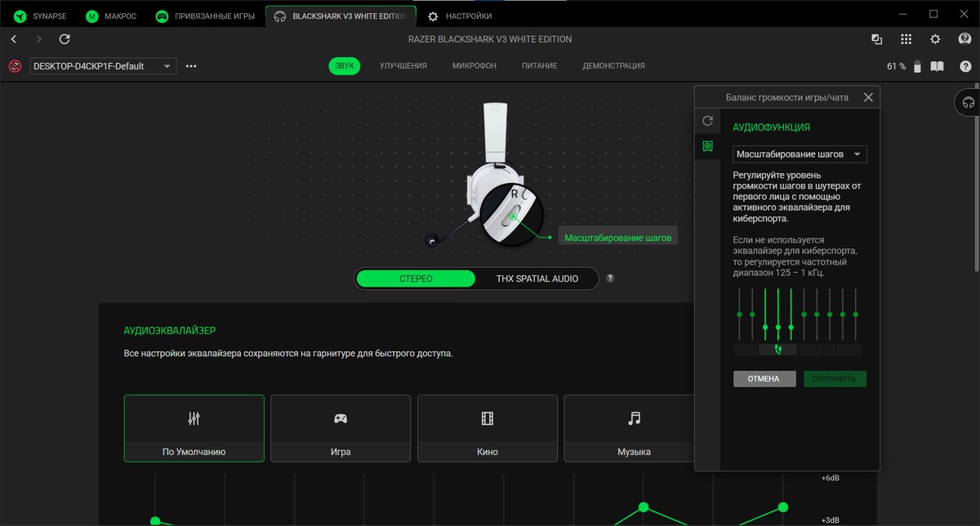The height and width of the screenshot is (526, 980).
Task: Click the footsteps icon under the sliders
Action: [x=777, y=349]
